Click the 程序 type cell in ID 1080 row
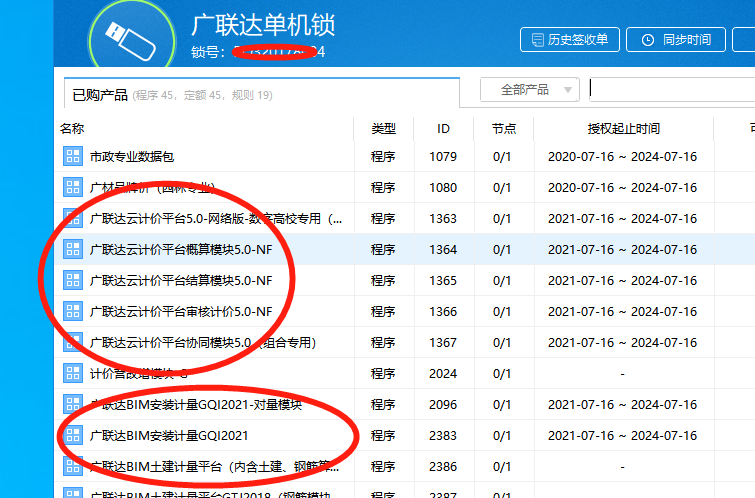The width and height of the screenshot is (755, 498). (383, 187)
